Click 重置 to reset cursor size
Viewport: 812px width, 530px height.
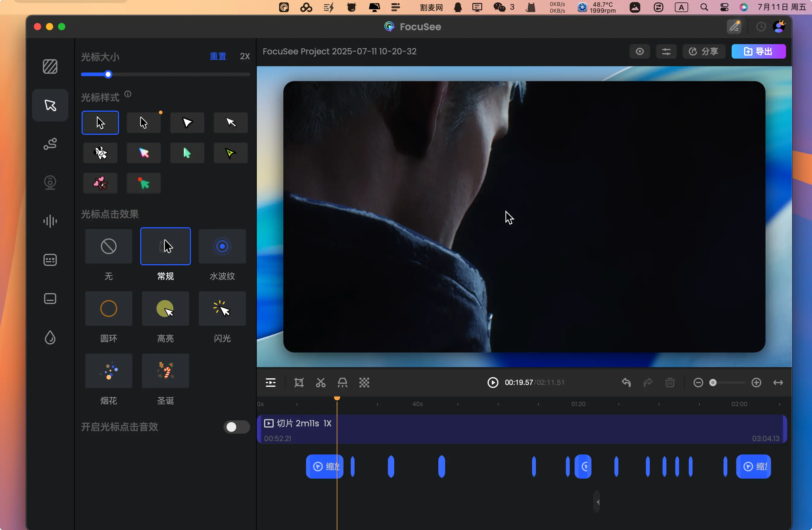coord(218,56)
